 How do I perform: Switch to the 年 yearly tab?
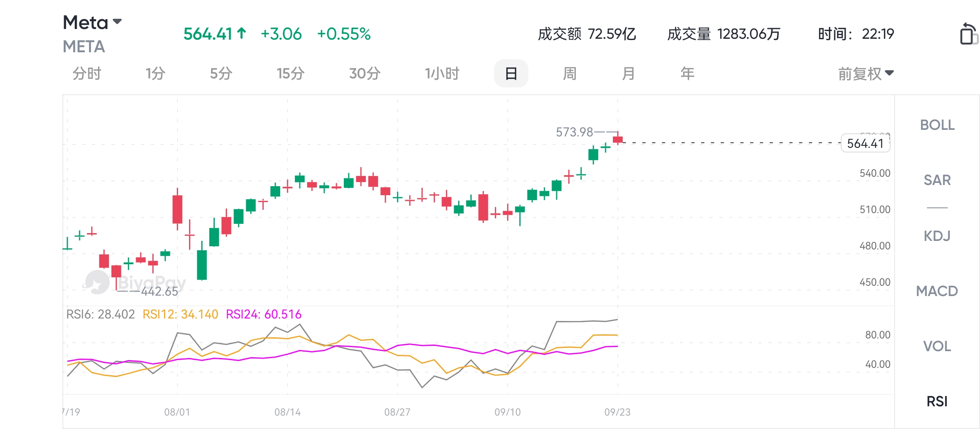[x=687, y=74]
